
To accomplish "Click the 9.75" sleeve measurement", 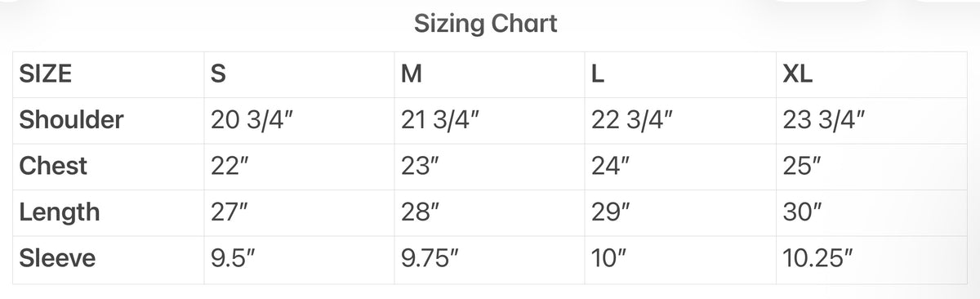I will 430,259.
